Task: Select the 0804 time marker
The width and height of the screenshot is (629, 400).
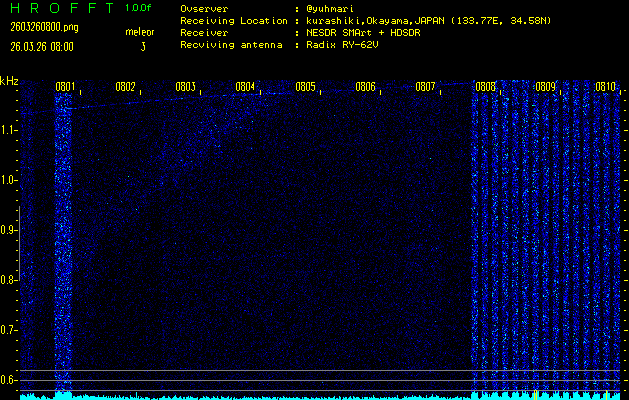Action: pos(245,87)
